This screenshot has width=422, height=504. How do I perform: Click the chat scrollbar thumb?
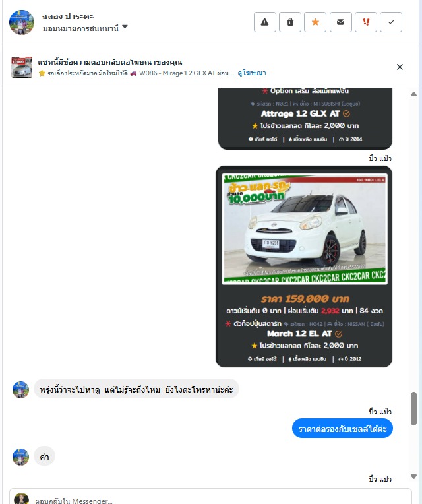click(x=413, y=408)
